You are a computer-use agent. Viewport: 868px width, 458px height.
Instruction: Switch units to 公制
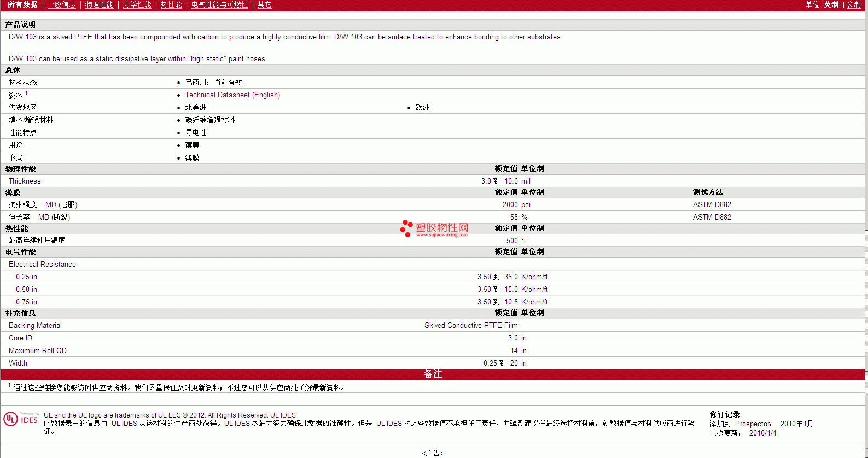[854, 5]
